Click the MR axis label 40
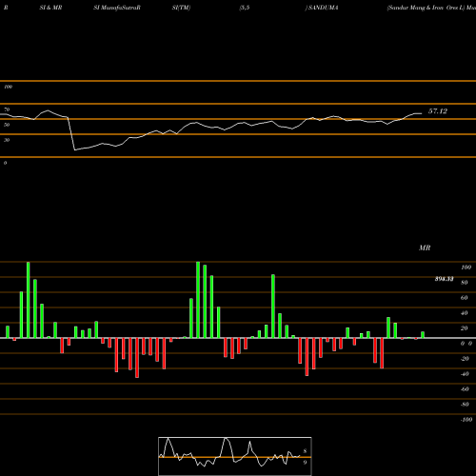This screenshot has height=476, width=476. [x=465, y=313]
